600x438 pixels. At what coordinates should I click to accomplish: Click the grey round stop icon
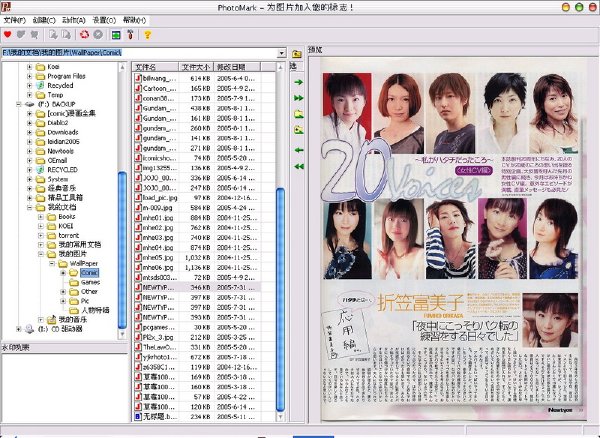[98, 34]
